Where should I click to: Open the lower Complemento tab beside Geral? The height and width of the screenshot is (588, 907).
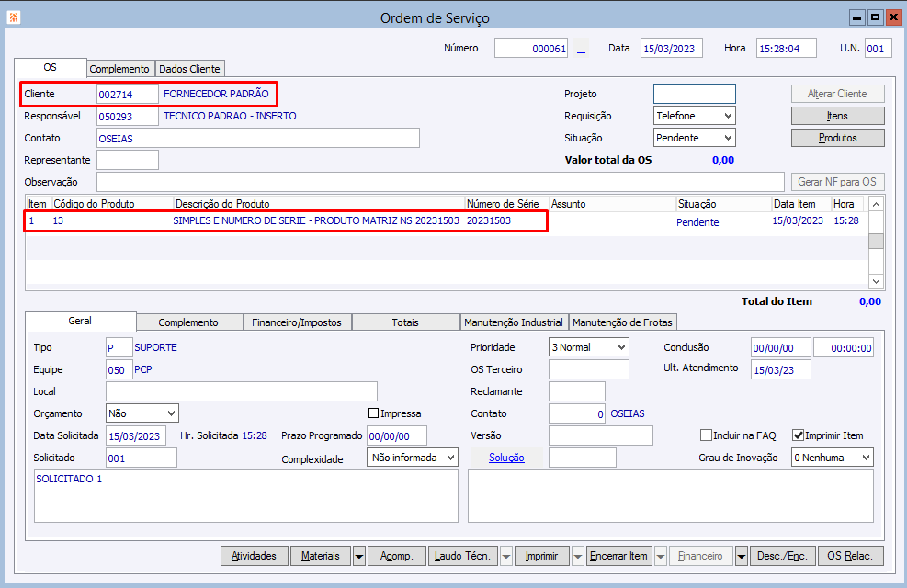point(188,322)
